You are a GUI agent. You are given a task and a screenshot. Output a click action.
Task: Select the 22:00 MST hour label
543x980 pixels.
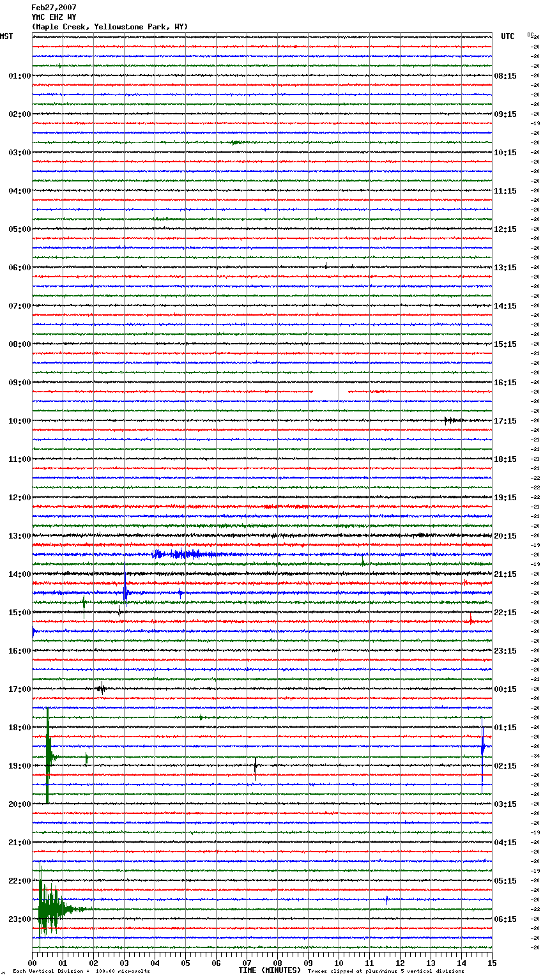pyautogui.click(x=20, y=881)
